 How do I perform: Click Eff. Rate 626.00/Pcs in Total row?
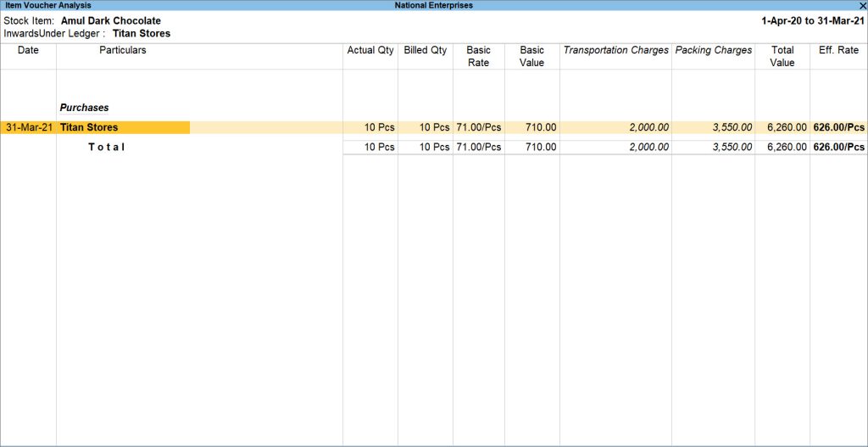[x=838, y=148]
